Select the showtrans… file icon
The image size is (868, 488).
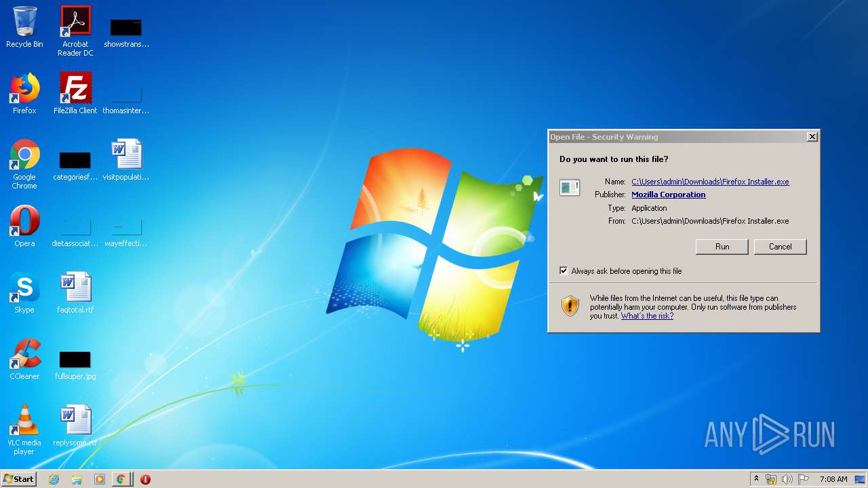pos(126,33)
